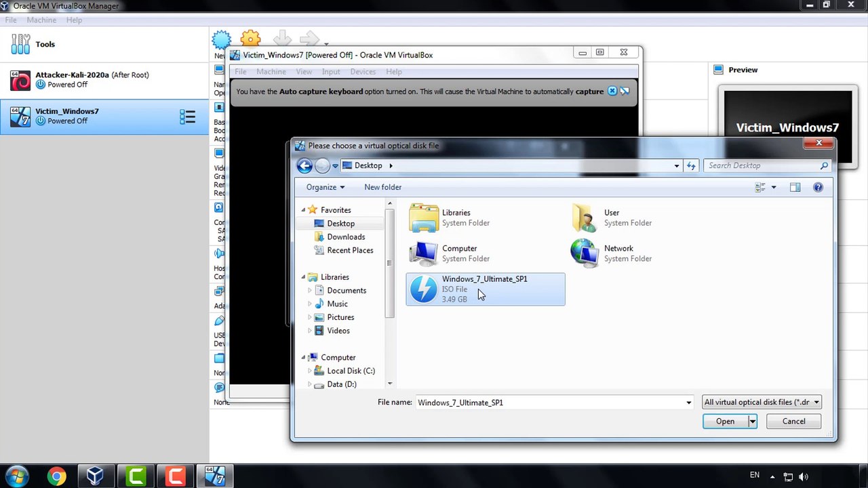Click the Forward arrow in file dialog

coord(322,165)
